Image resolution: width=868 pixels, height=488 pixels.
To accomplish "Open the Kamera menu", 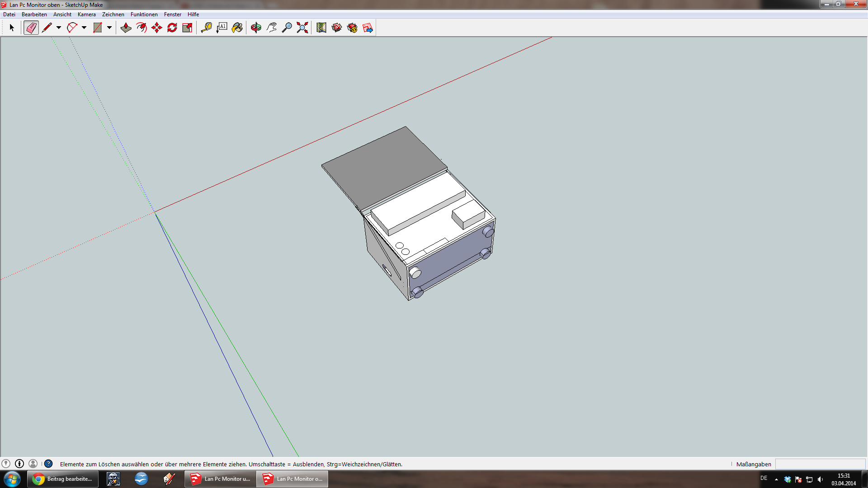I will pos(86,14).
